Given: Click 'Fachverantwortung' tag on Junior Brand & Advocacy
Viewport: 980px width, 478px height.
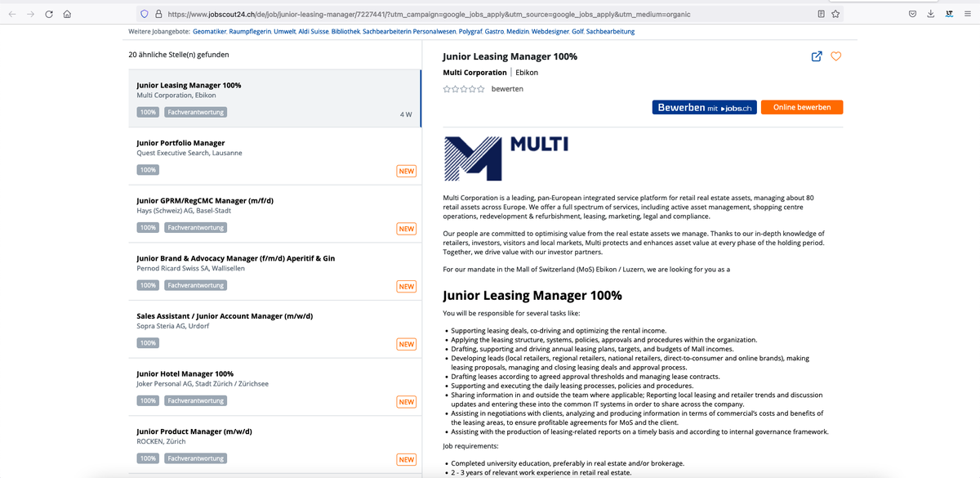Looking at the screenshot, I should (x=195, y=285).
